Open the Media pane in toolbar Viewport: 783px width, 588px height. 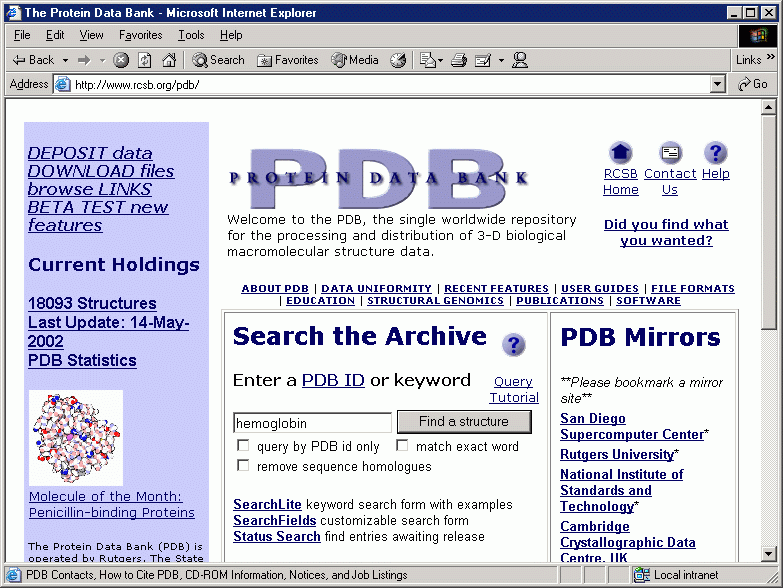tap(355, 60)
